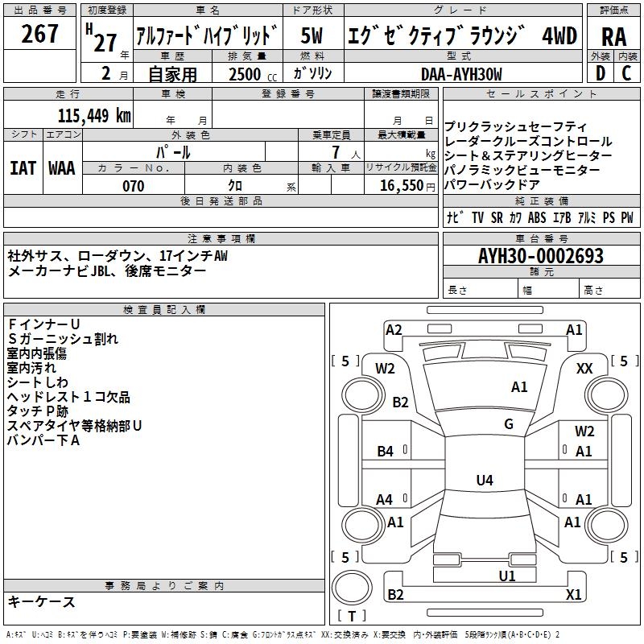This screenshot has width=644, height=644.
Task: Click inspector note 室内汚れ
Action: point(31,368)
